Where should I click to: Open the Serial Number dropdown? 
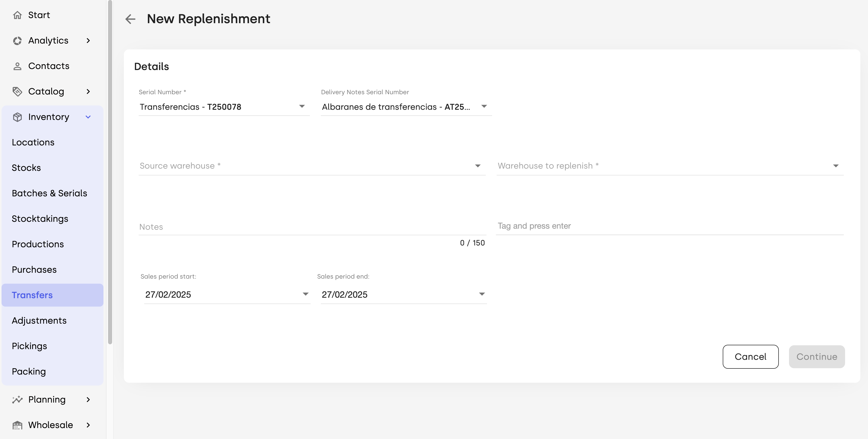coord(224,107)
